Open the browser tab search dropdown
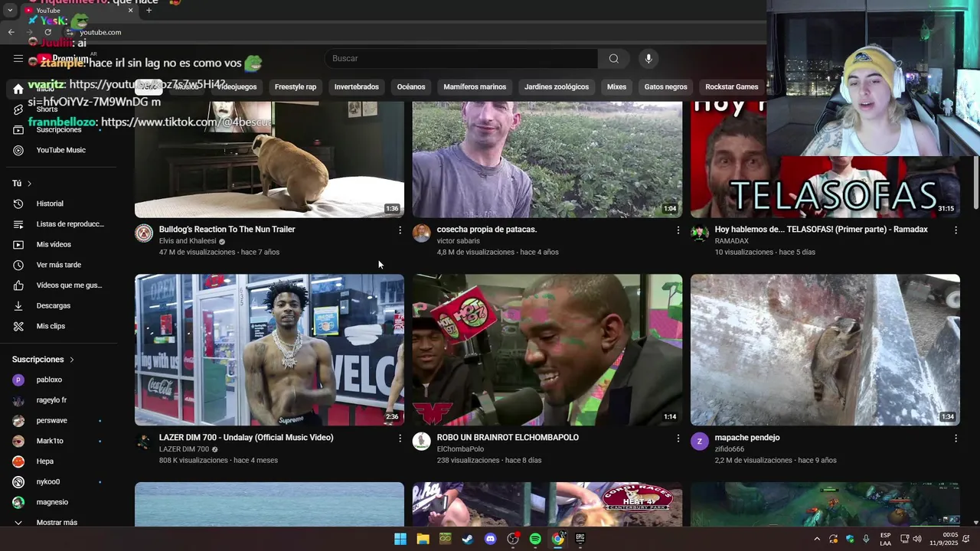Viewport: 980px width, 551px height. pyautogui.click(x=9, y=11)
